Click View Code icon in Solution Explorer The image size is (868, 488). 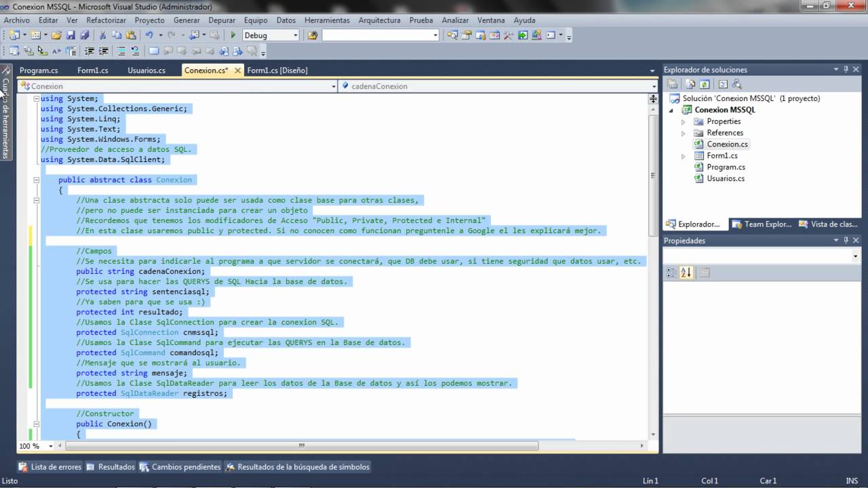[x=723, y=84]
